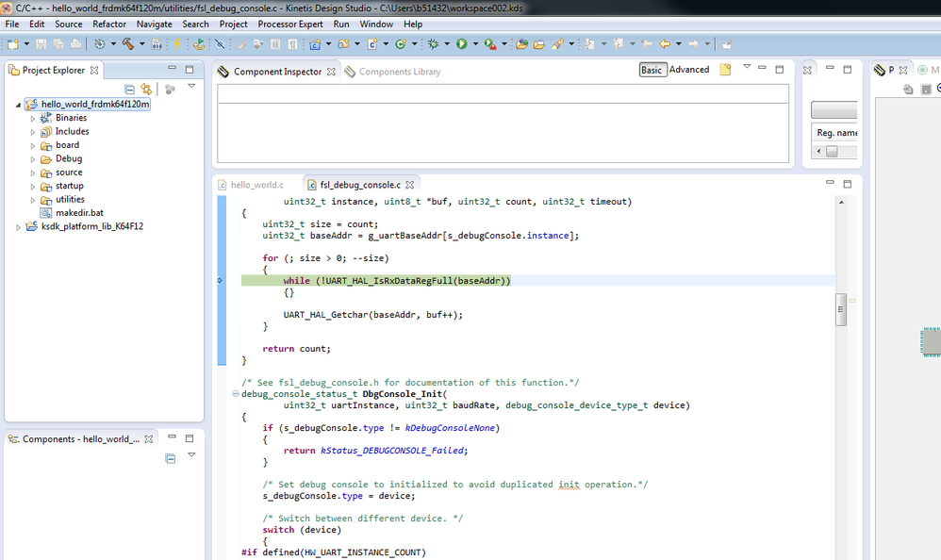Expand the board folder

click(x=33, y=146)
